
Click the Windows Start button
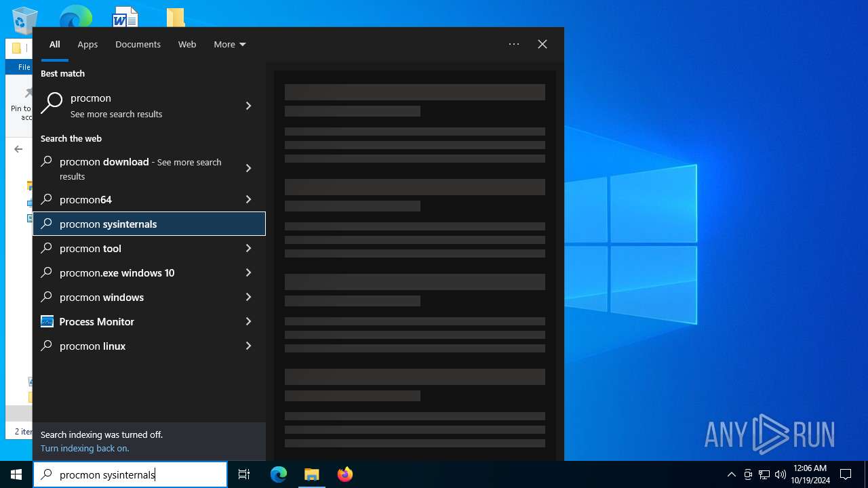pyautogui.click(x=16, y=474)
